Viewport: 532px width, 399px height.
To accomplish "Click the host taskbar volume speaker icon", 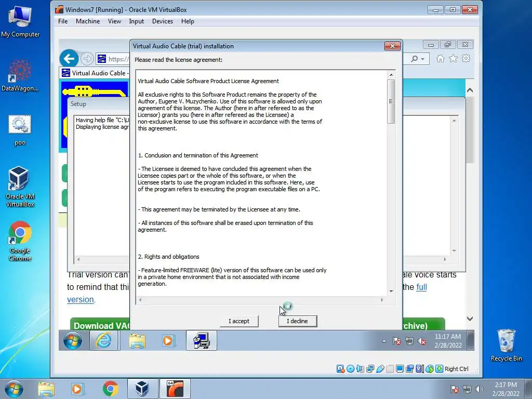I will click(480, 389).
